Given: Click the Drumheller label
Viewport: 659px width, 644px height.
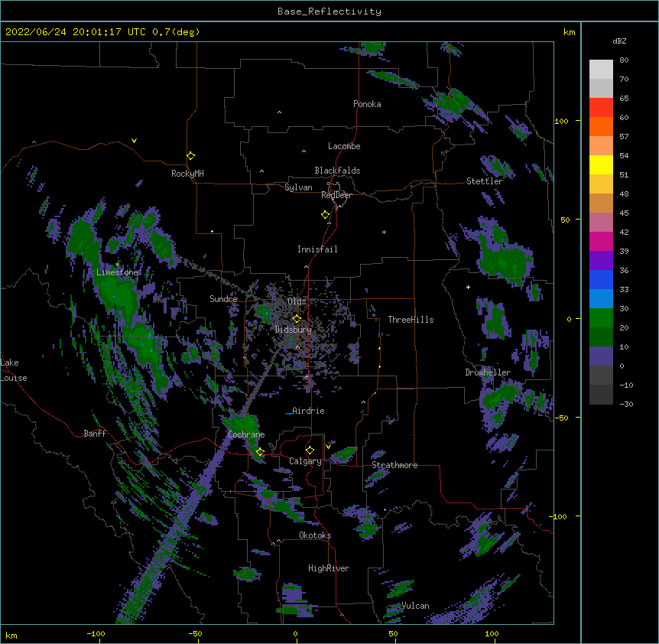Looking at the screenshot, I should (488, 372).
